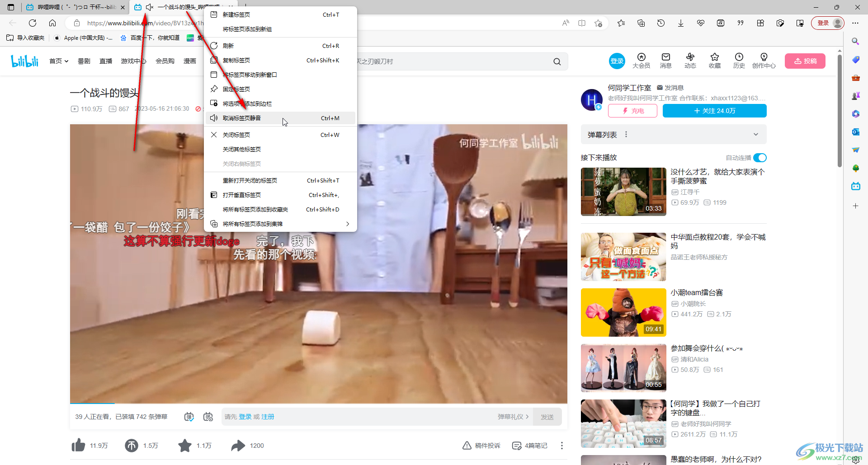The width and height of the screenshot is (868, 465).
Task: Choose 关闭其他标签页 menu item
Action: 281,149
